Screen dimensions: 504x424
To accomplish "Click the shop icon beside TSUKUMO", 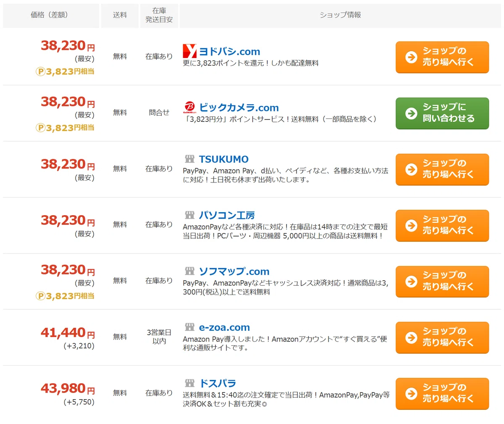I will (x=189, y=159).
